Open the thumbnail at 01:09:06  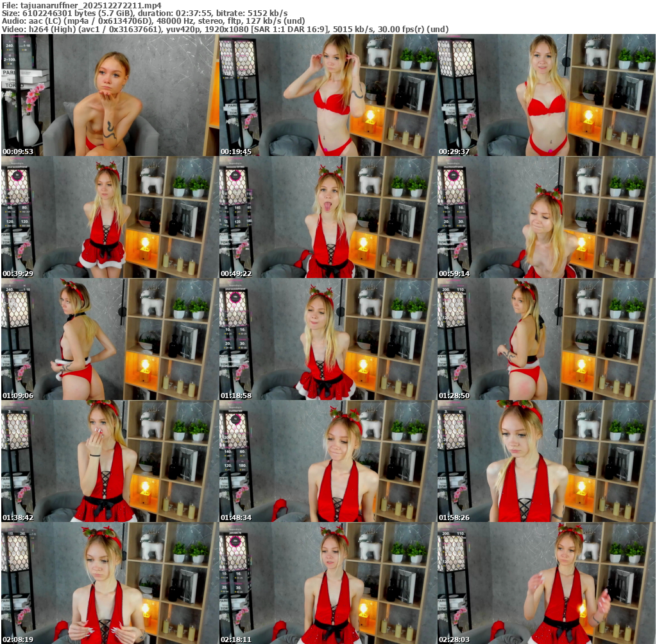pyautogui.click(x=110, y=339)
